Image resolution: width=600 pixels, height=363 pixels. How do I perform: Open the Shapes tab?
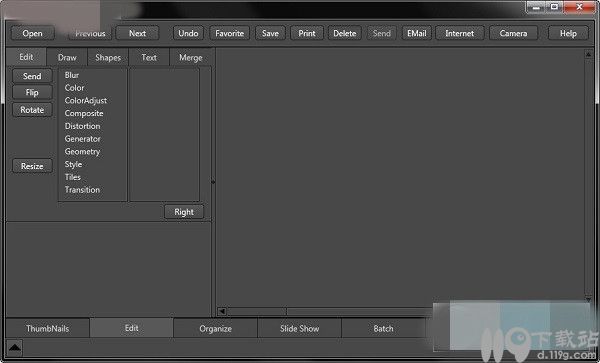tap(108, 58)
